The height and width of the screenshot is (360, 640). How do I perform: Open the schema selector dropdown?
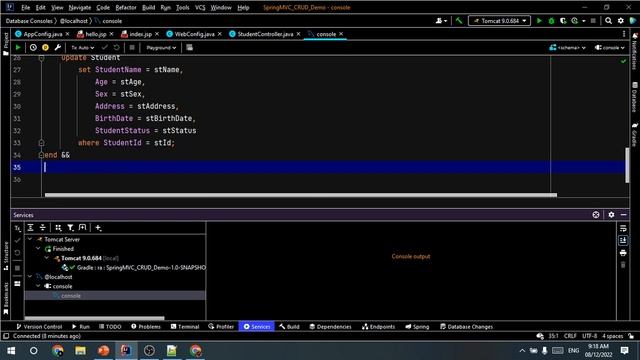coord(567,48)
